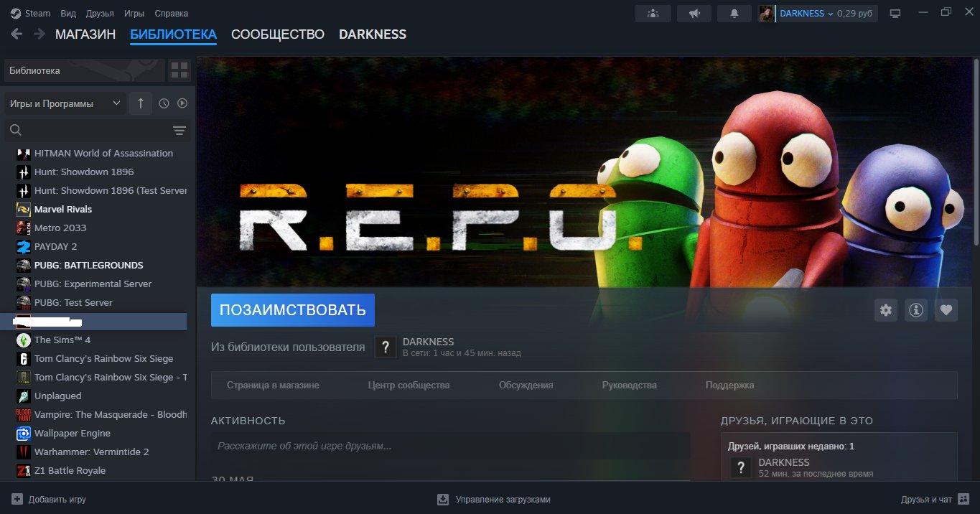Switch to the МАГАЗИН tab
This screenshot has height=514, width=980.
[x=85, y=34]
